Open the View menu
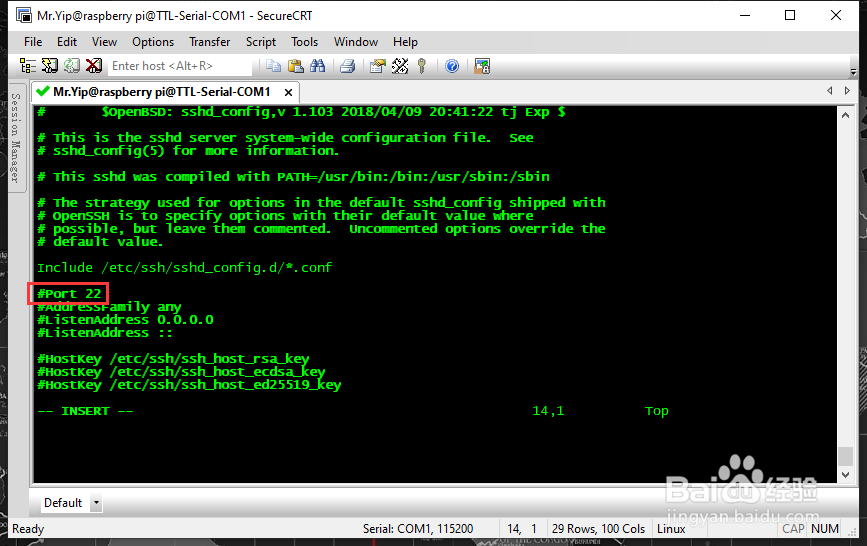Image resolution: width=867 pixels, height=546 pixels. point(104,42)
